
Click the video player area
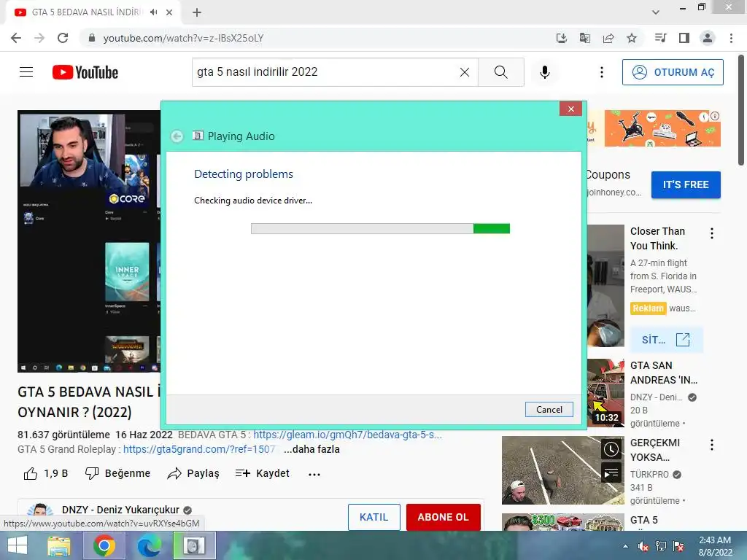pyautogui.click(x=89, y=241)
